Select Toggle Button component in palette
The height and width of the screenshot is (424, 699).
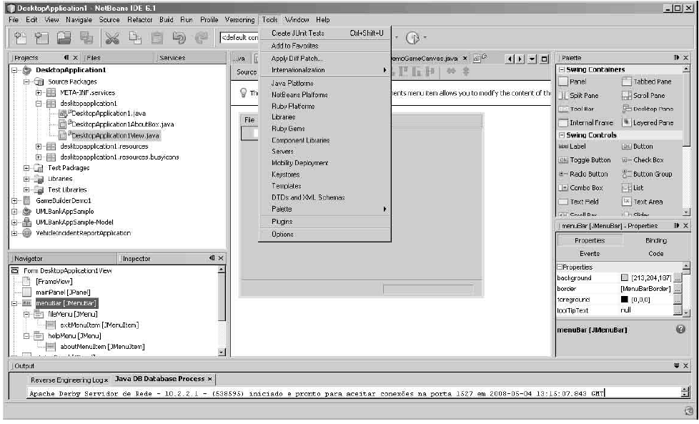click(x=589, y=160)
